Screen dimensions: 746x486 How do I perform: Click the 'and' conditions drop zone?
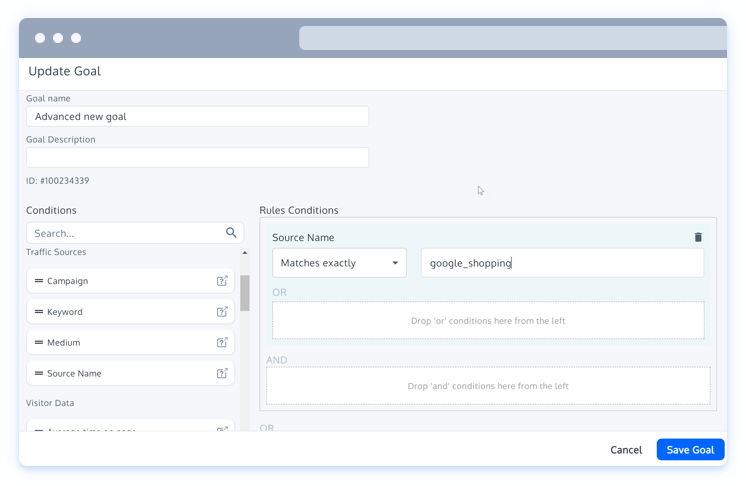coord(488,385)
